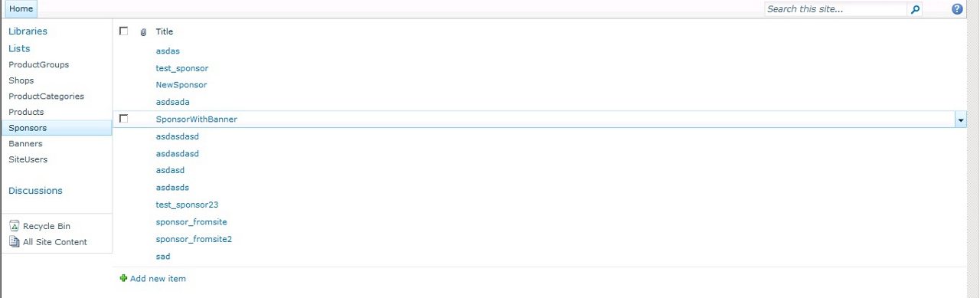Open the Home tab
Screen dimensions: 980x298
tap(21, 9)
